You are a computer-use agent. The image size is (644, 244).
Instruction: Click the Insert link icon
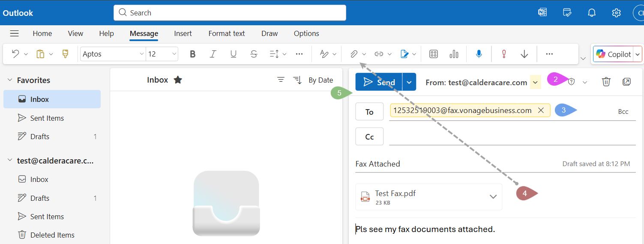coord(379,54)
